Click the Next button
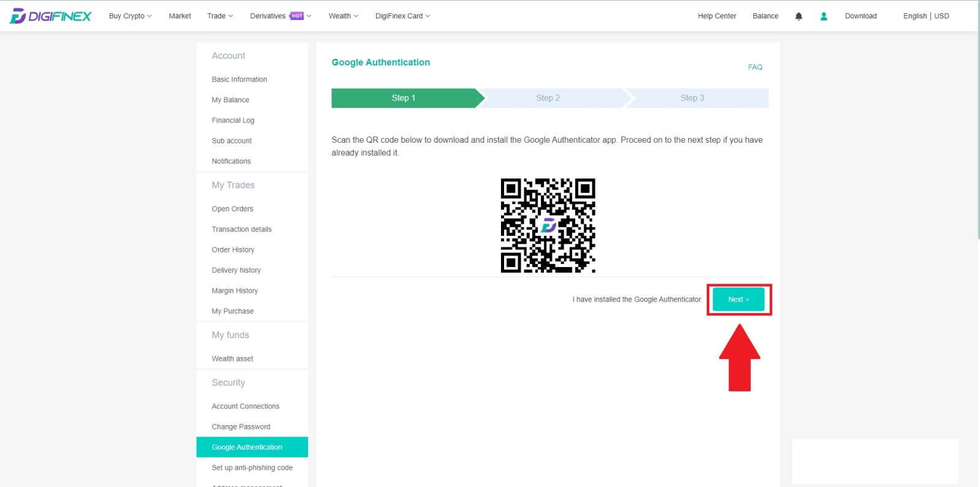 tap(738, 300)
